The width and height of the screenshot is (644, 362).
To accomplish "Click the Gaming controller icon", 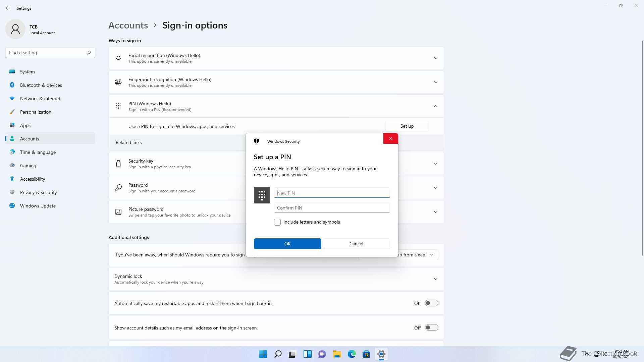I will (12, 165).
